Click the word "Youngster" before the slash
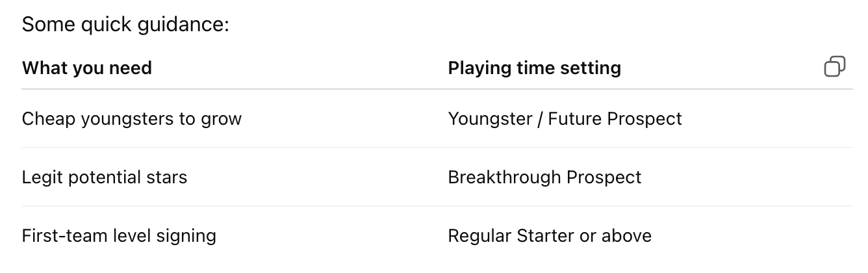This screenshot has height=273, width=868. (489, 119)
